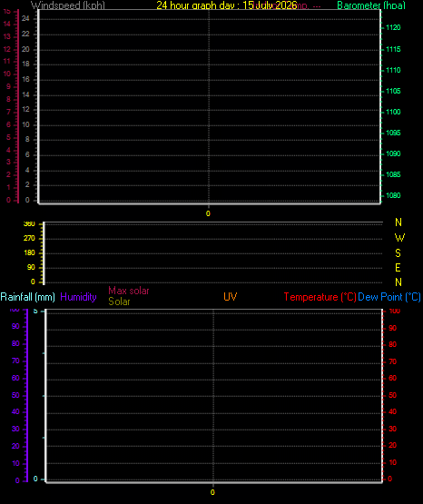This screenshot has height=504, width=423.
Task: Click the Max solar legend label
Action: (129, 291)
